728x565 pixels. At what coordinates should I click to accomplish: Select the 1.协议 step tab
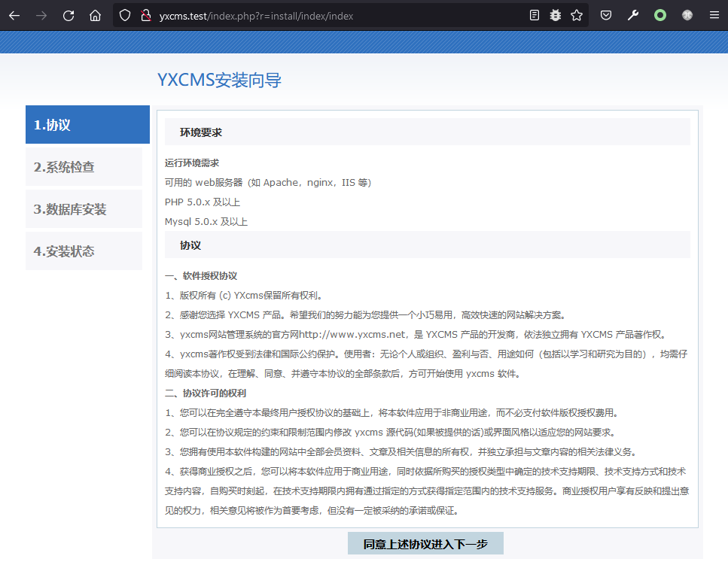pyautogui.click(x=88, y=124)
